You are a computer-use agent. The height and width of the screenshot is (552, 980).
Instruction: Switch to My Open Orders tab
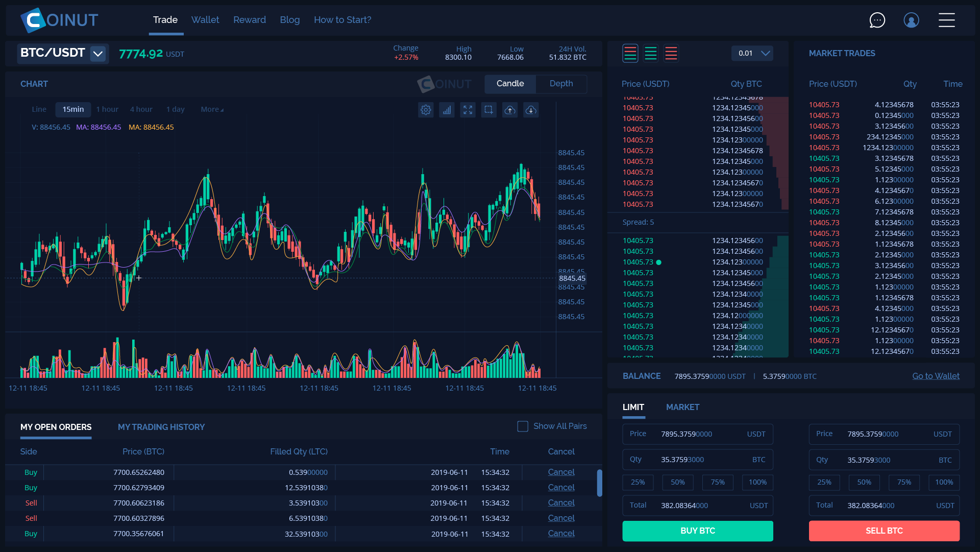point(56,427)
